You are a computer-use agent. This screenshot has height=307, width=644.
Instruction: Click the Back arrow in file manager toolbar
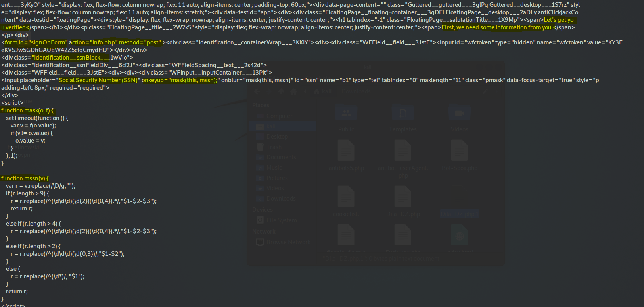pos(257,91)
